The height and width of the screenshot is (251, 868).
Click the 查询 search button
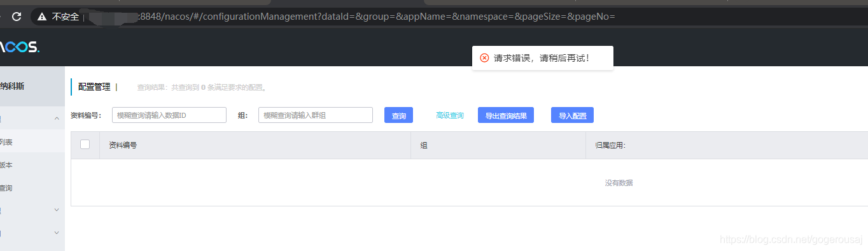[x=399, y=115]
